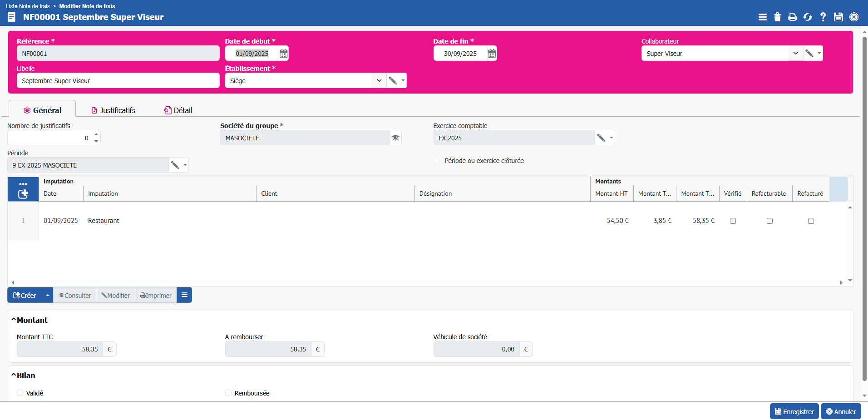Click the eye icon beside MASOCIETE

pyautogui.click(x=395, y=138)
